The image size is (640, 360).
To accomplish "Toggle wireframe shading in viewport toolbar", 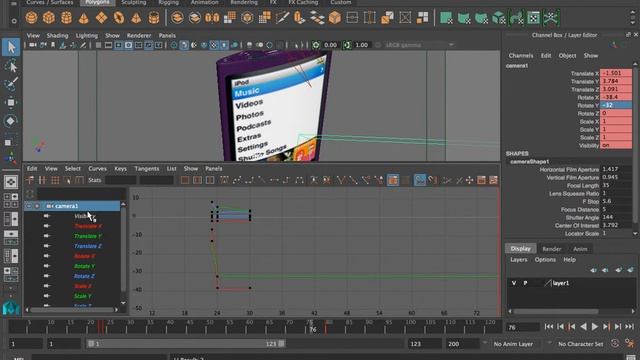I will pyautogui.click(x=174, y=45).
